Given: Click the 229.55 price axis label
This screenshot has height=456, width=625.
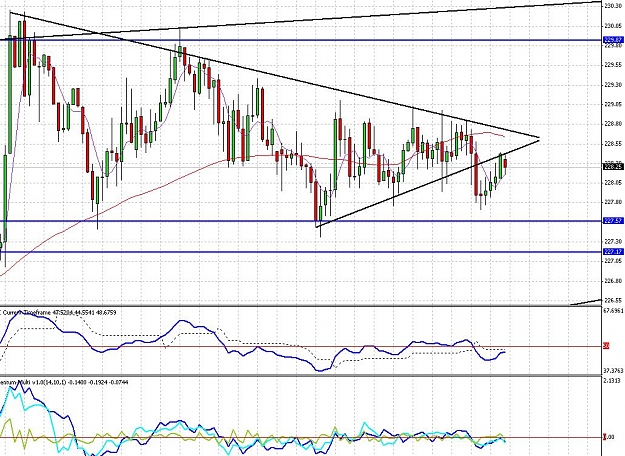Looking at the screenshot, I should click(613, 65).
